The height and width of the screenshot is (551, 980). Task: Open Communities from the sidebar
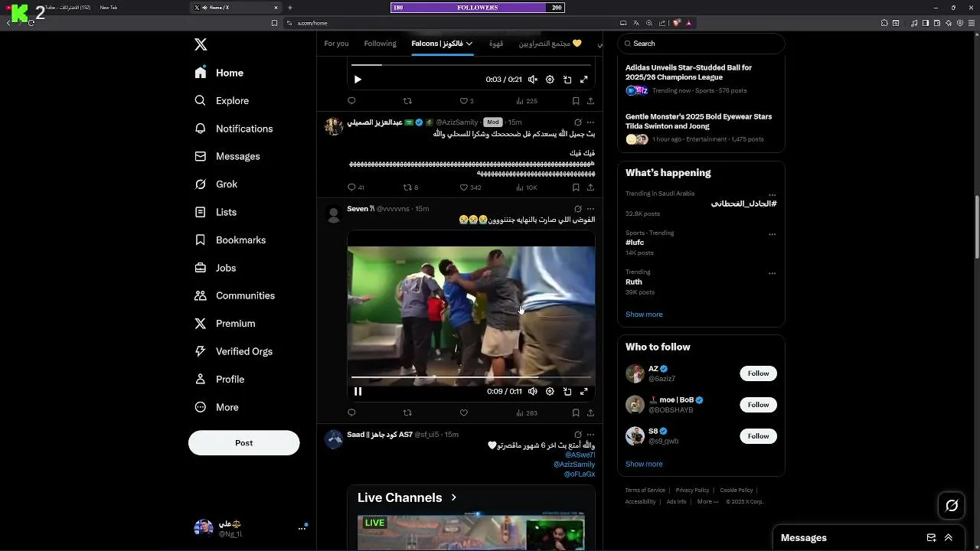click(x=234, y=295)
